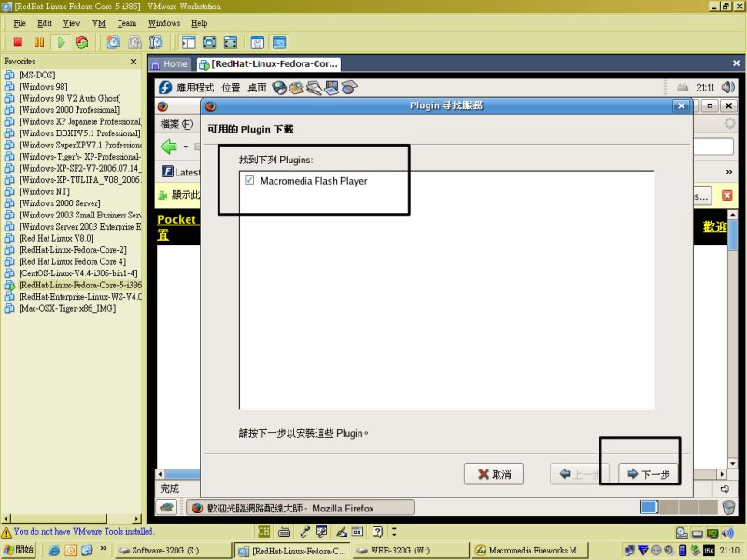Power on the VM with the green play icon
Viewport: 747px width, 560px height.
pos(61,42)
